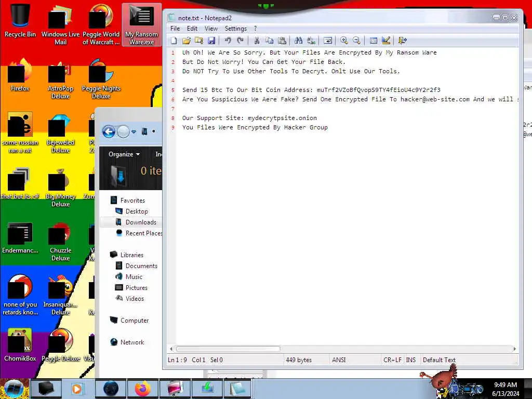Click the horizontal scrollbar thumb in Notepad2
532x399 pixels.
229,349
